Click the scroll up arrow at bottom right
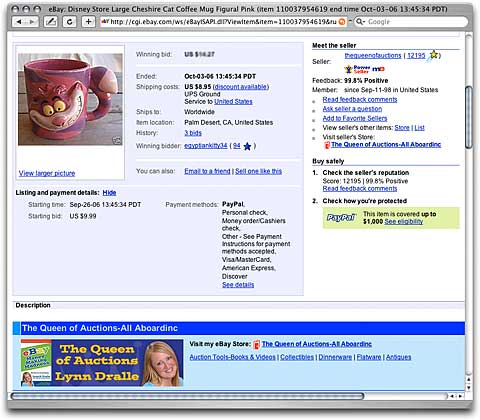This screenshot has height=420, width=480. point(469,380)
